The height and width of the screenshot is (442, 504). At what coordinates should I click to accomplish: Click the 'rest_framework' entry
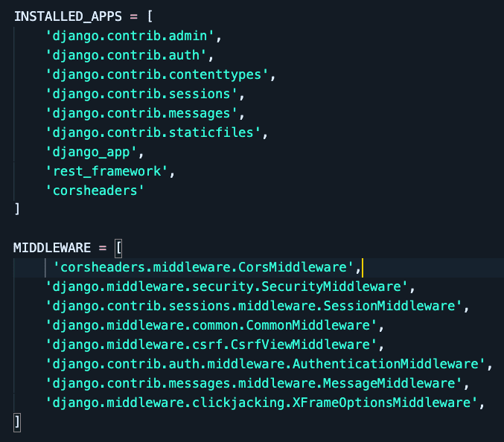106,171
